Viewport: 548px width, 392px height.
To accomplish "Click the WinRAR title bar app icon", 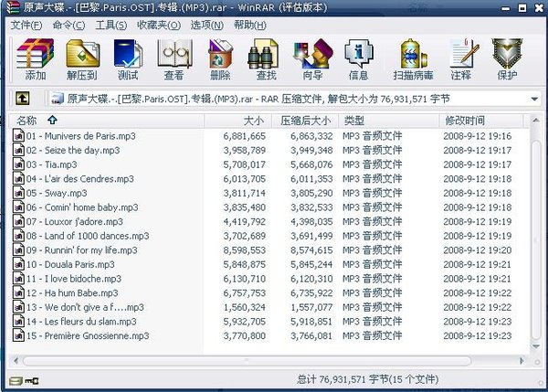I will coord(13,7).
